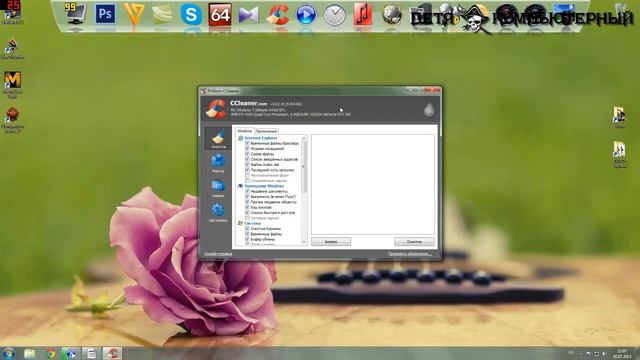
Task: Click the Run Cleaner (Очистка) button
Action: (414, 242)
